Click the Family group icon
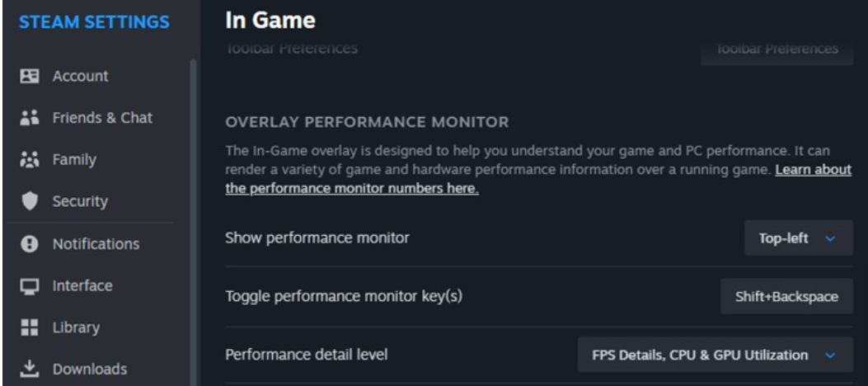Image resolution: width=868 pixels, height=386 pixels. pos(30,159)
